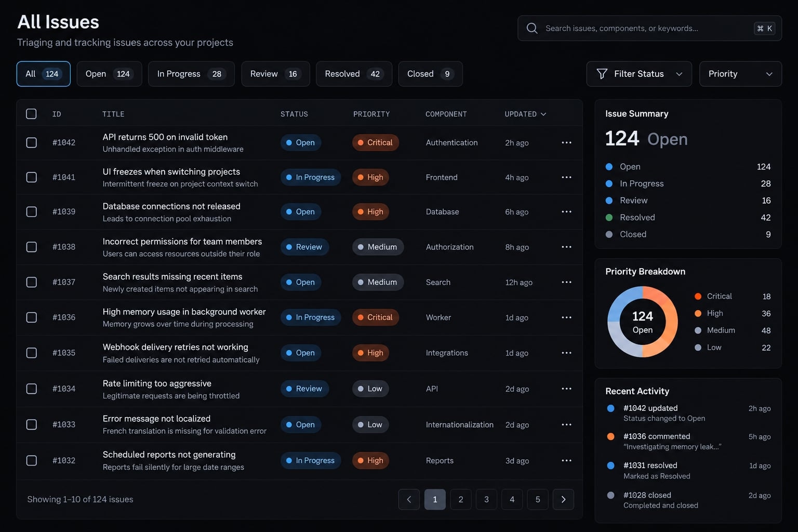Select the Review tab
Image resolution: width=798 pixels, height=532 pixels.
click(x=275, y=74)
